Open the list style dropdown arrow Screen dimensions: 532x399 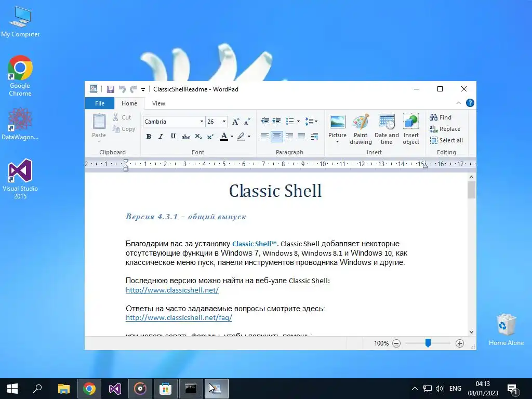(x=298, y=121)
